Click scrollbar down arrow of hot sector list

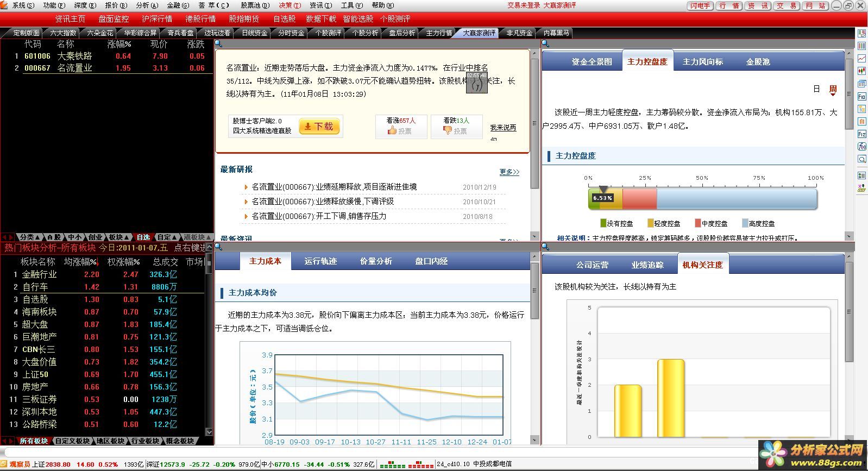coord(209,432)
